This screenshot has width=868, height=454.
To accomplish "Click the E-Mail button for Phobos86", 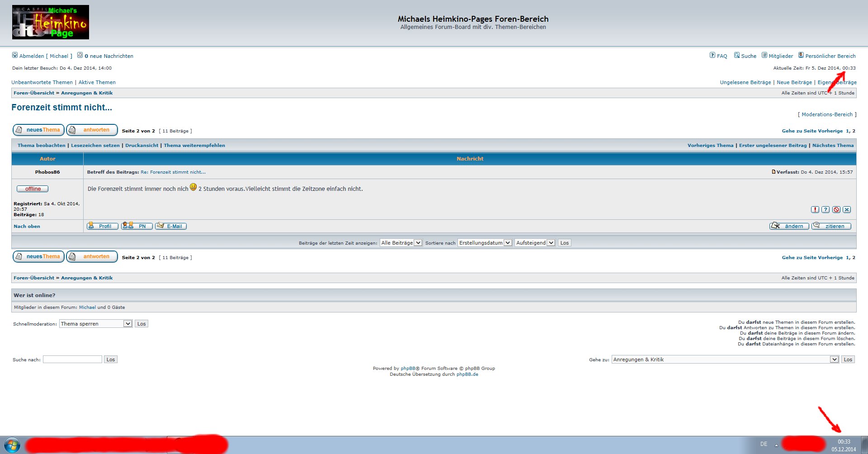I will click(x=171, y=226).
